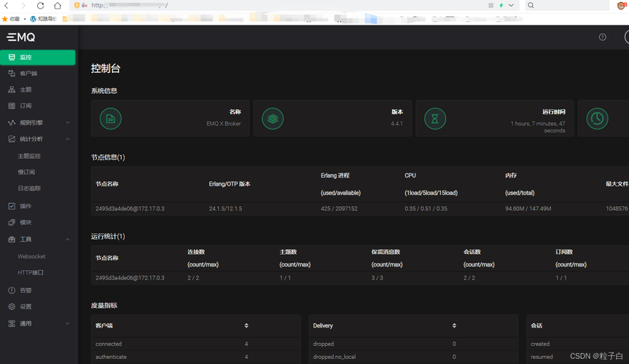
Task: Open the 知路导航 bookmark
Action: (x=44, y=19)
